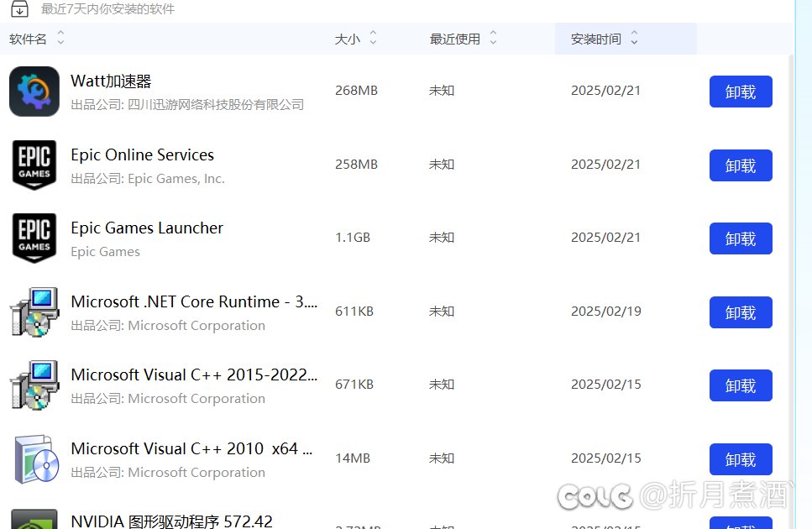Uninstall Microsoft .NET Core Runtime
Screen dimensions: 812x529
(741, 312)
